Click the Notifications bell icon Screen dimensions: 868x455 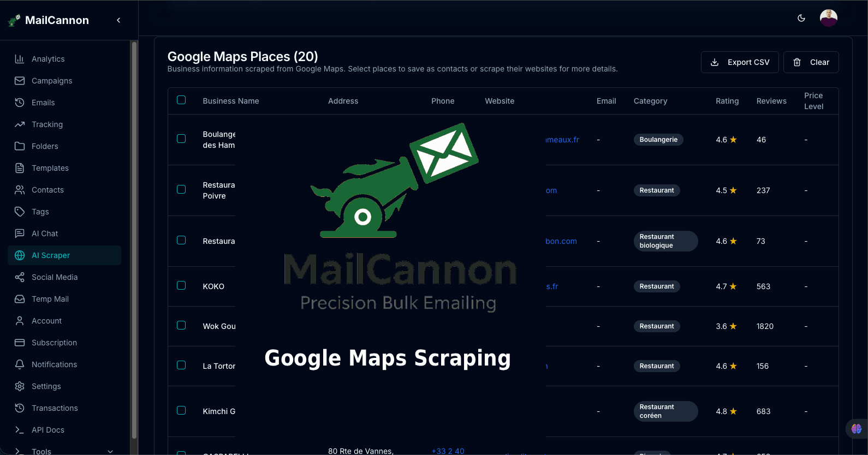coord(20,364)
